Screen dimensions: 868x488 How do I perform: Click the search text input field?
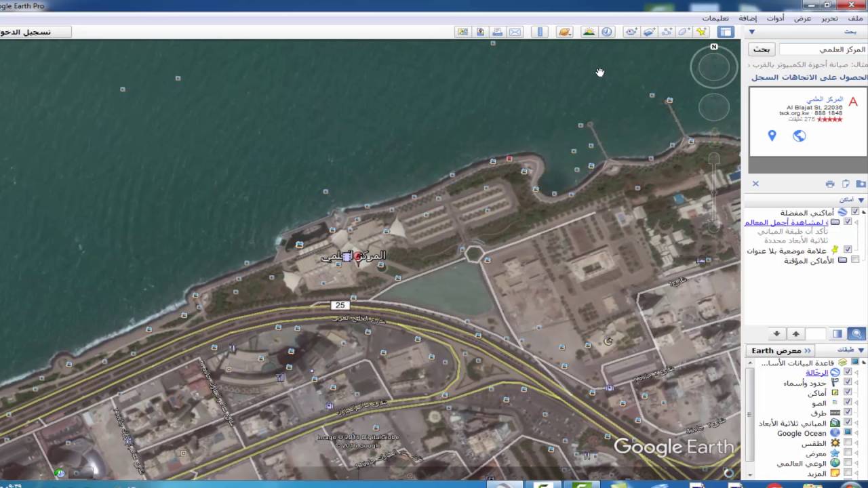823,49
